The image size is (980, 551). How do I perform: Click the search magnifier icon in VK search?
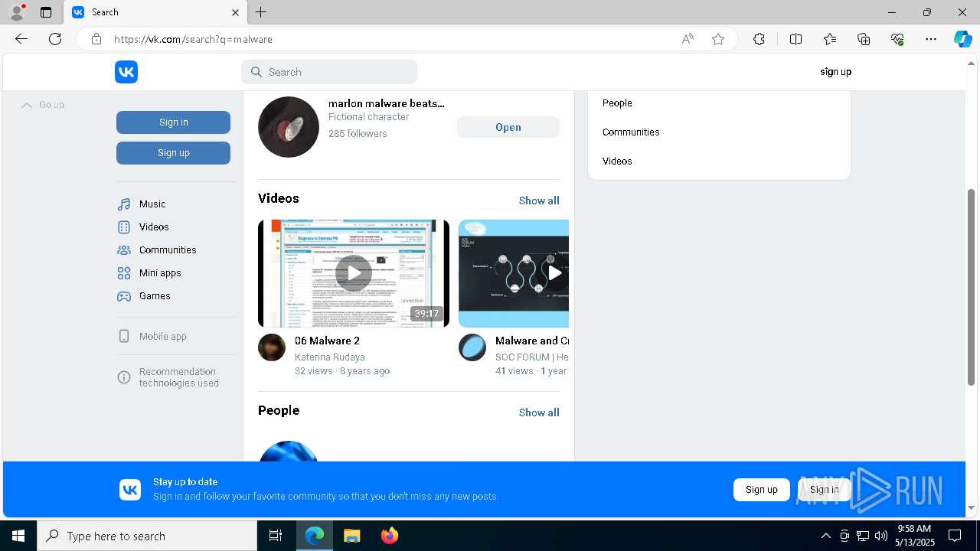(x=256, y=72)
